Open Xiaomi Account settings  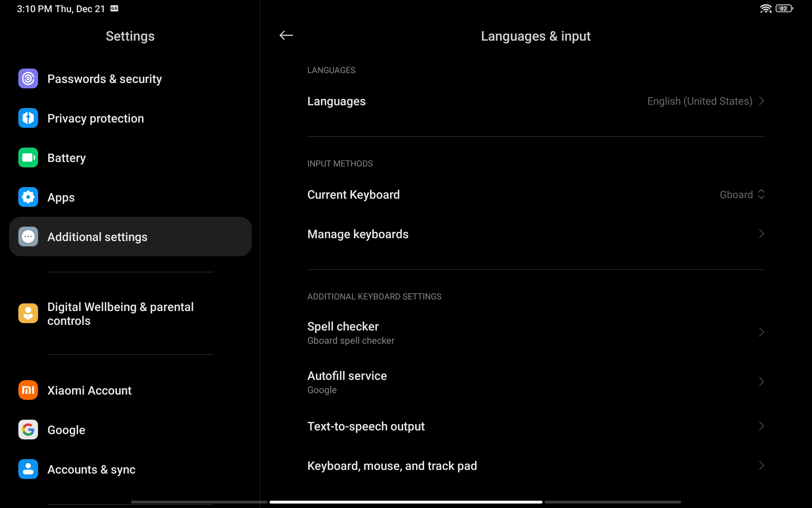coord(130,390)
